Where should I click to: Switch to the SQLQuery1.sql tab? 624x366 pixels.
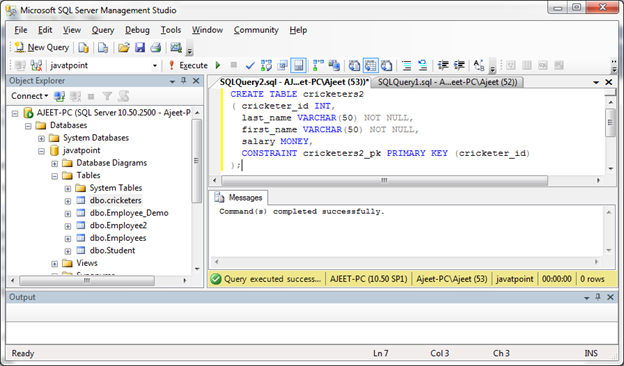(447, 82)
